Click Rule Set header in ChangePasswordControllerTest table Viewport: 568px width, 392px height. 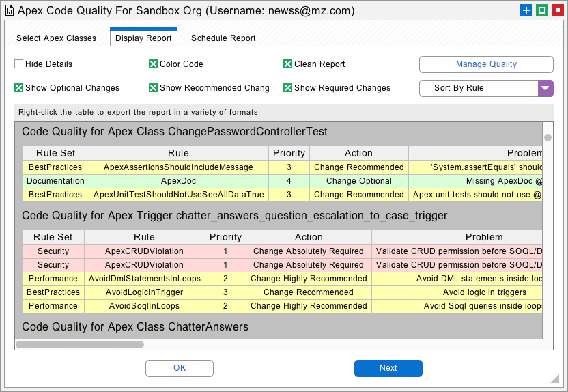pos(56,153)
